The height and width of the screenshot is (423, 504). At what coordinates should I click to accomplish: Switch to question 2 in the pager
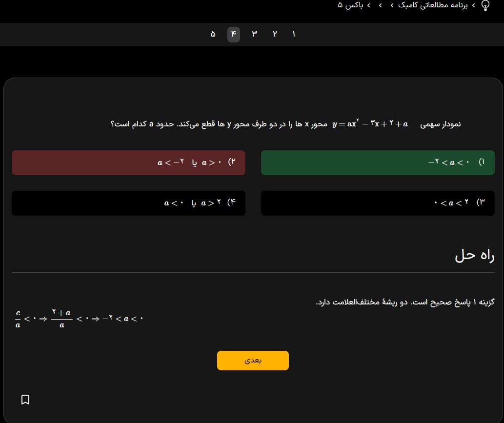(275, 35)
